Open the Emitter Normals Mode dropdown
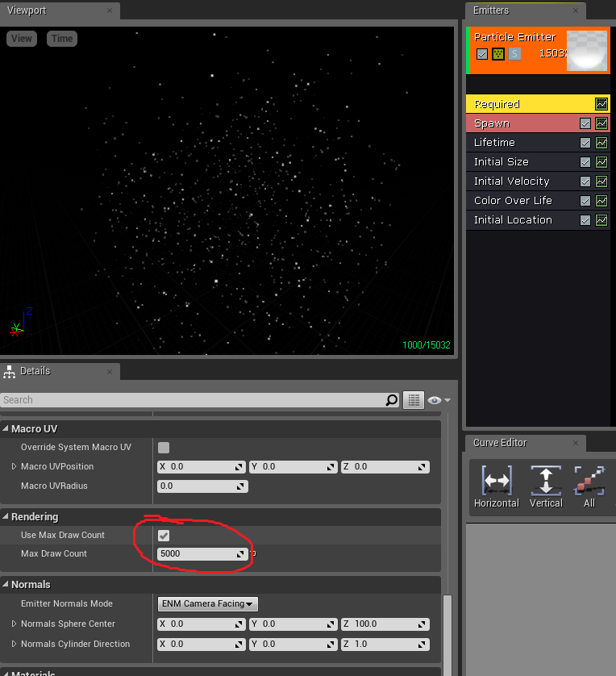The image size is (616, 676). [207, 604]
